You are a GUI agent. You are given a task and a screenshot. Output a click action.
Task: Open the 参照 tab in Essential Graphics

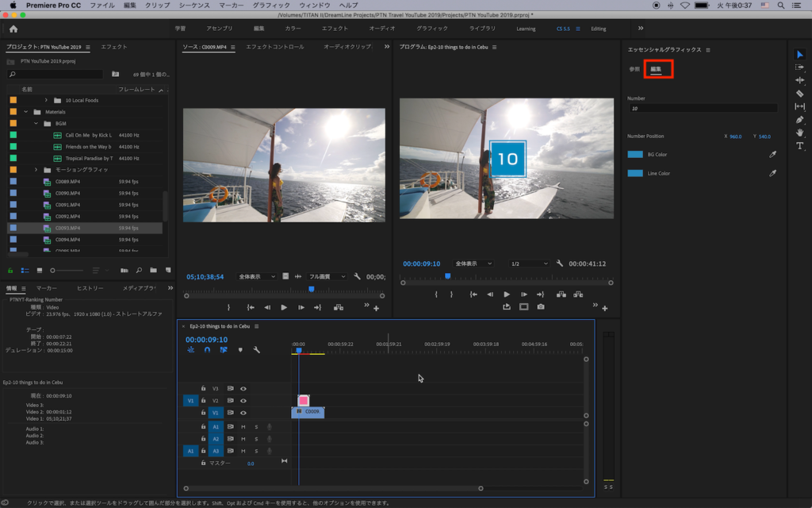coord(634,70)
